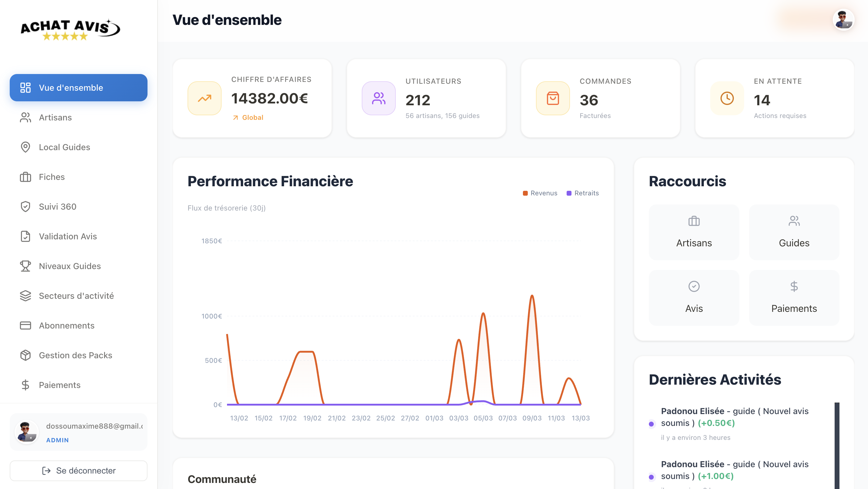The image size is (868, 489).
Task: Select the Niveaux Guides trophy icon
Action: tap(25, 266)
